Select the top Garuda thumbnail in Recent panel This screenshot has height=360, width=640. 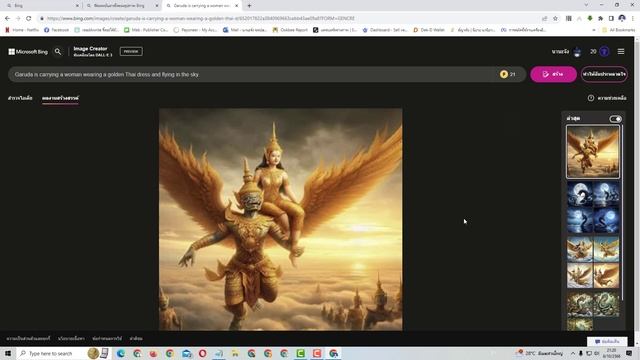click(x=593, y=152)
